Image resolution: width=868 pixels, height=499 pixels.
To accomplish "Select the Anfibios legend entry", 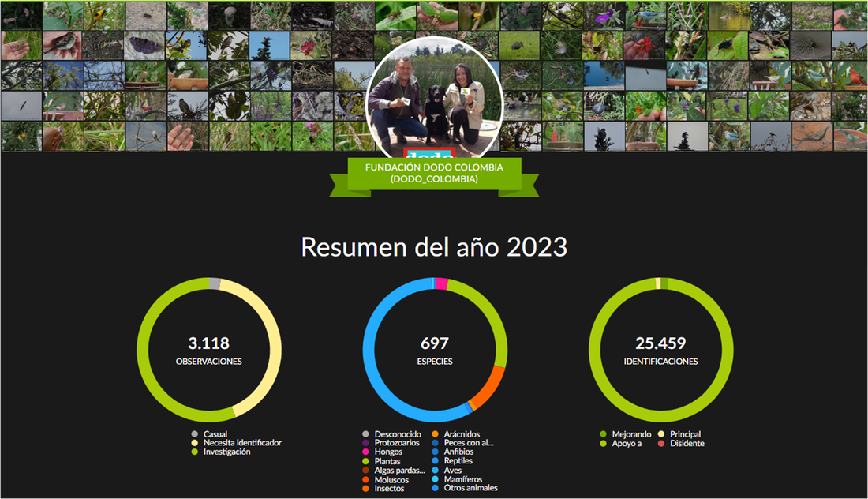I will 452,452.
